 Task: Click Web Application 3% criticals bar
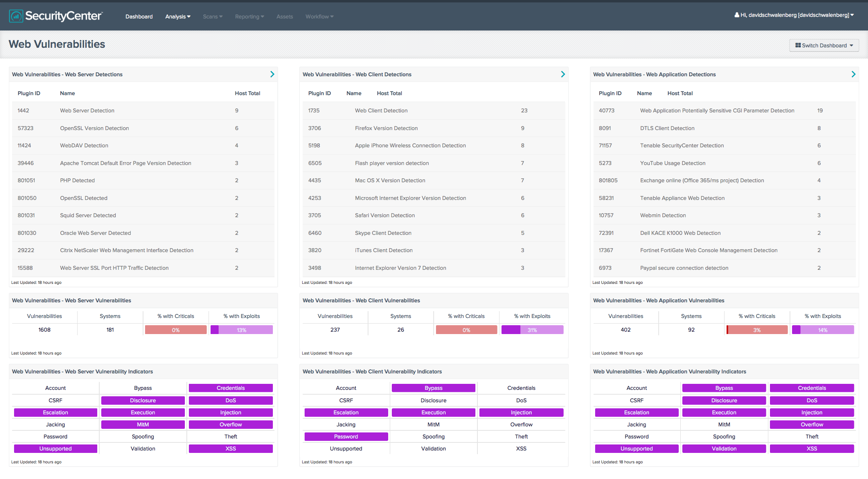(x=757, y=330)
